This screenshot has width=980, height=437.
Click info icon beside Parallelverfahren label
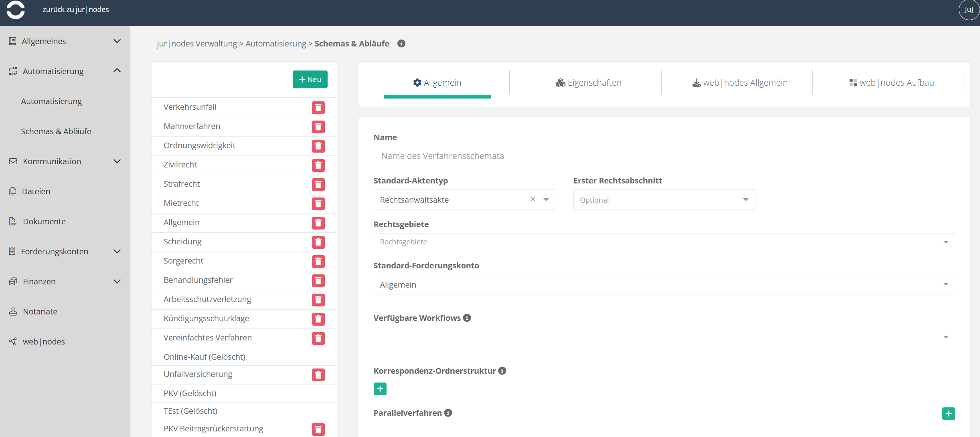(x=448, y=413)
